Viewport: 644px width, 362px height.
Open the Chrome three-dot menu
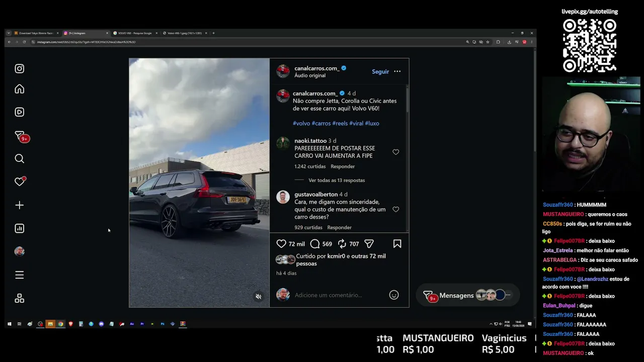531,42
